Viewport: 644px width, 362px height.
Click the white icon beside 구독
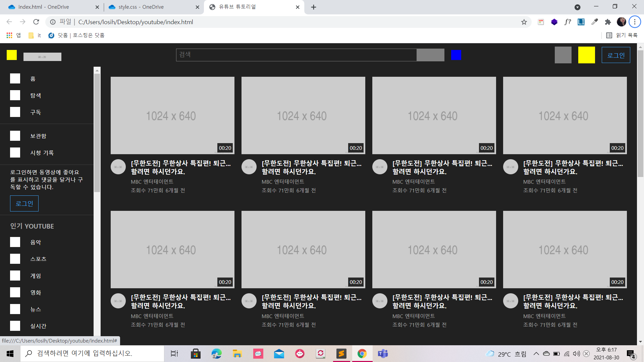[15, 112]
